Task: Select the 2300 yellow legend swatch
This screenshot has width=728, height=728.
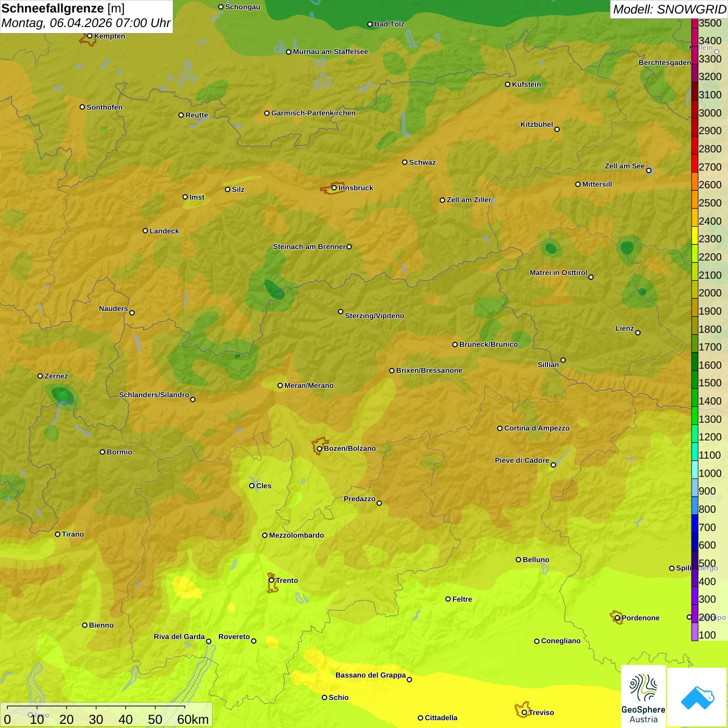Action: 695,236
